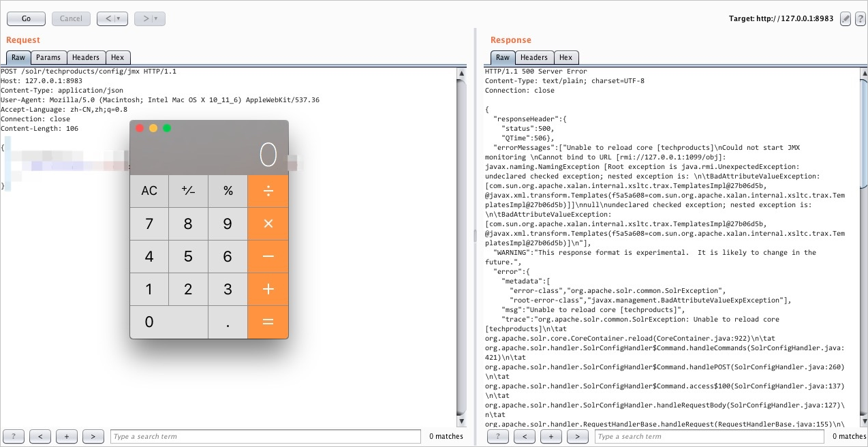This screenshot has height=447, width=868.
Task: Open the help question mark icon top right
Action: click(x=861, y=19)
